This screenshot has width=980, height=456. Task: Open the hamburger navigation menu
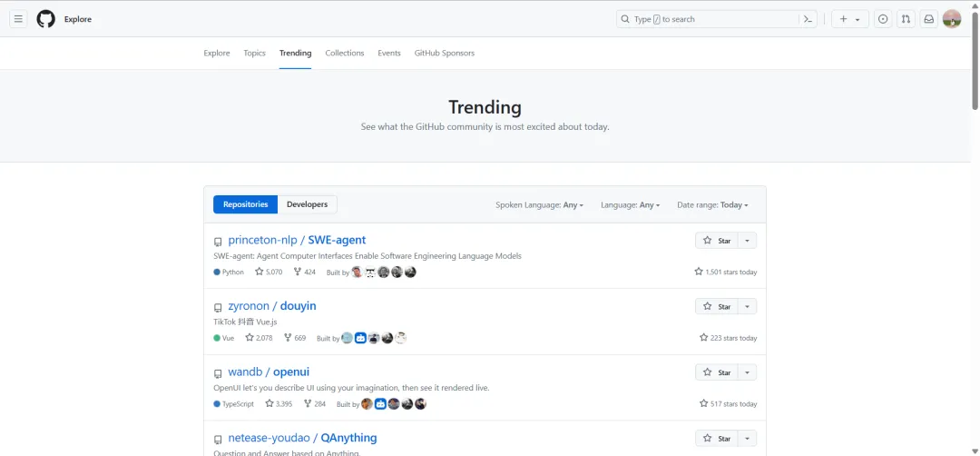tap(18, 19)
